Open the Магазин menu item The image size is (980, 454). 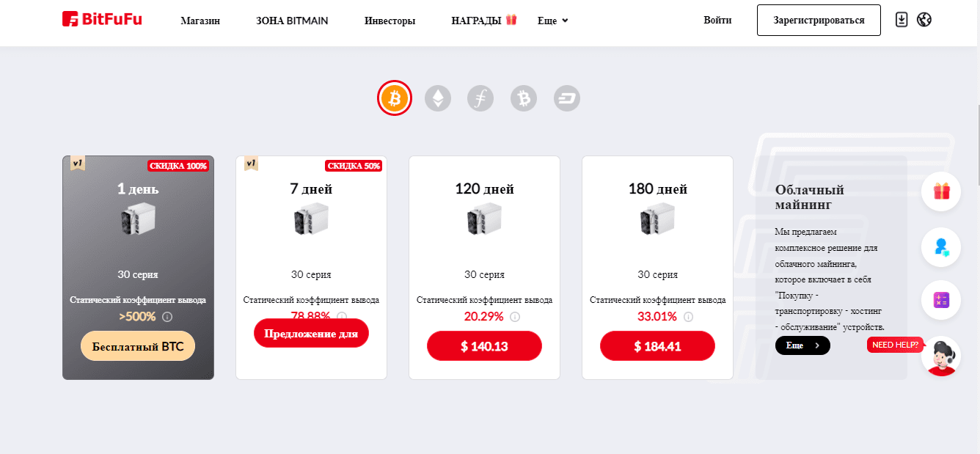coord(200,21)
